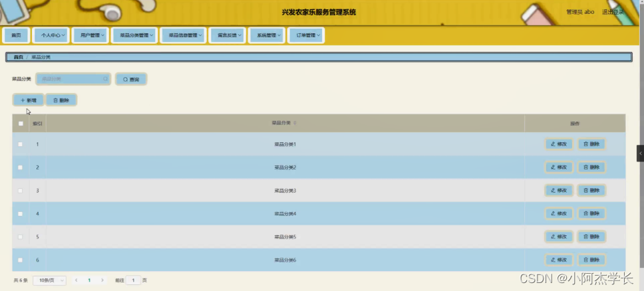Screen dimensions: 644x291
Task: Click the magnifier icon inside search field
Action: point(106,79)
